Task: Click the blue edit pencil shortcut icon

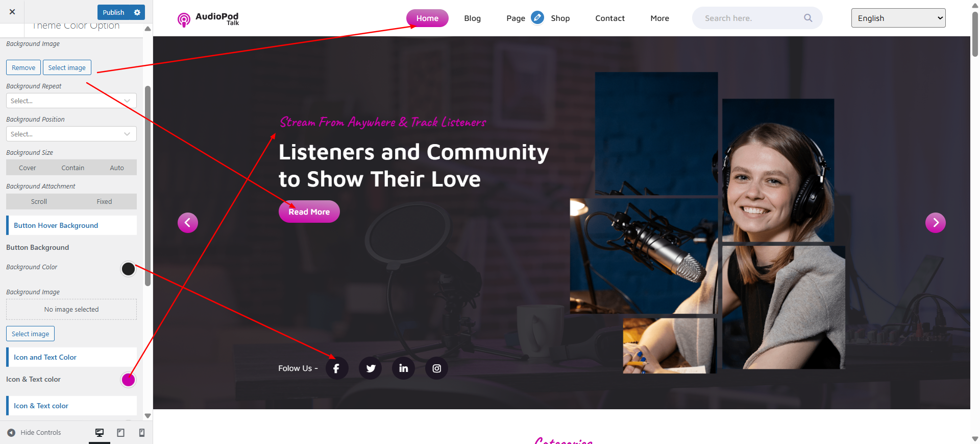Action: [x=537, y=17]
